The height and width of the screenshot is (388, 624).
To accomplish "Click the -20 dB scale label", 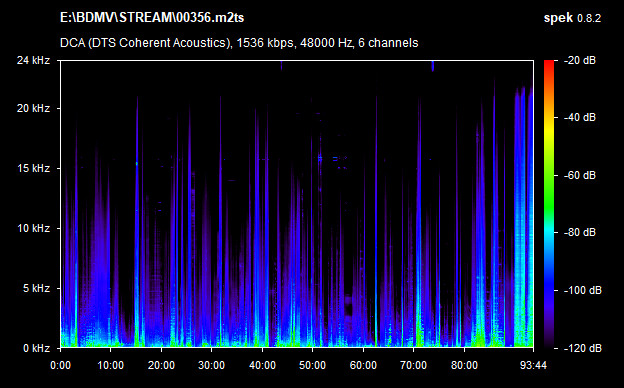I will pos(579,60).
